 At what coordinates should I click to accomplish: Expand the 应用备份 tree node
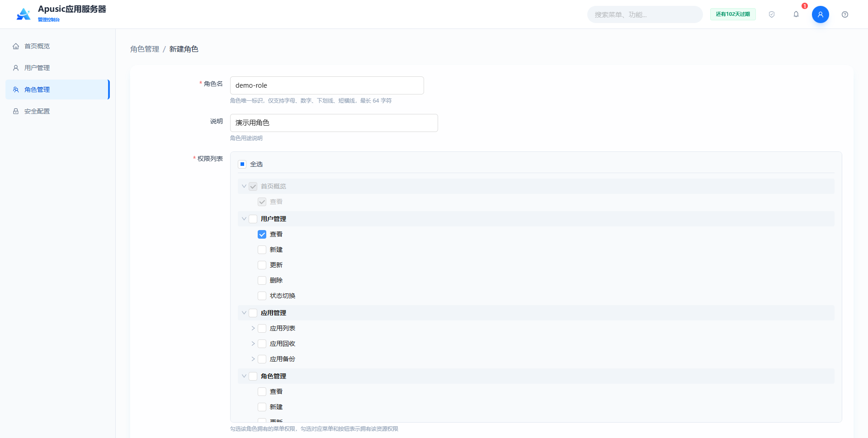click(x=253, y=359)
